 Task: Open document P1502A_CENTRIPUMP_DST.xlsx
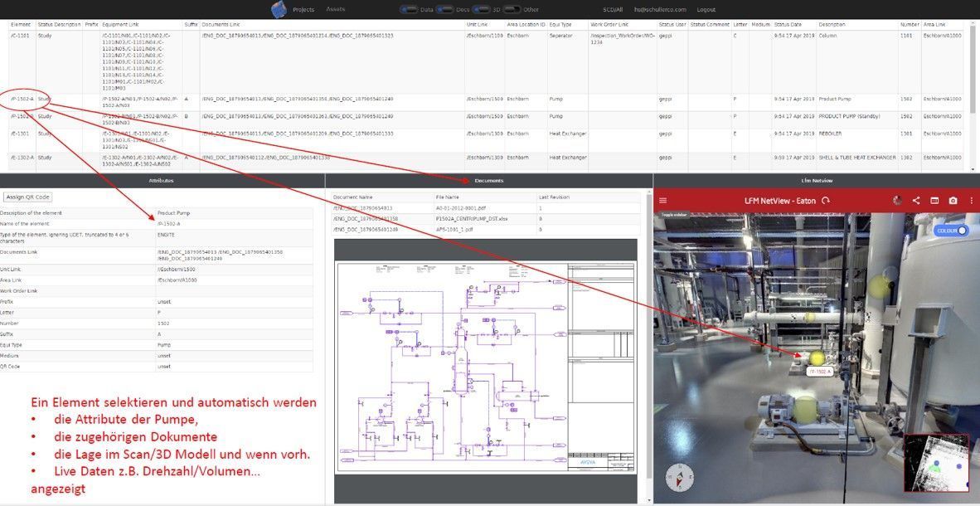(473, 218)
